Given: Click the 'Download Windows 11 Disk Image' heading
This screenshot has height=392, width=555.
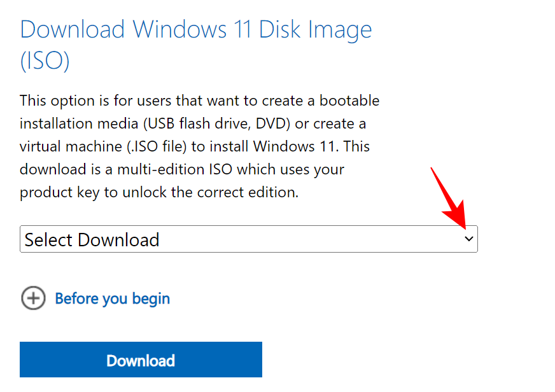Looking at the screenshot, I should (196, 30).
